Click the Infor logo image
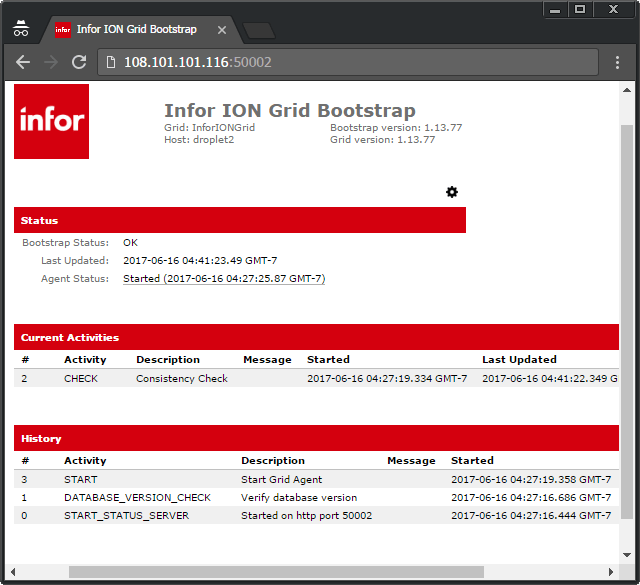The image size is (640, 585). (51, 121)
